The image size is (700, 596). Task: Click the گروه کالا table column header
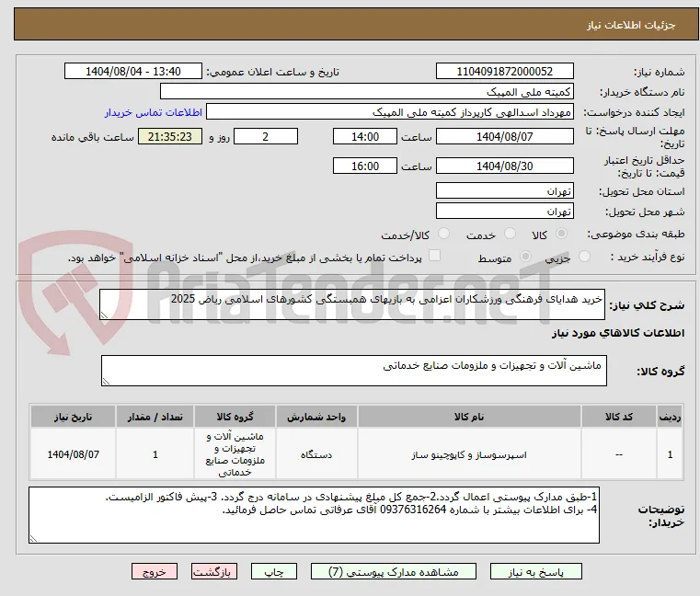click(x=235, y=417)
